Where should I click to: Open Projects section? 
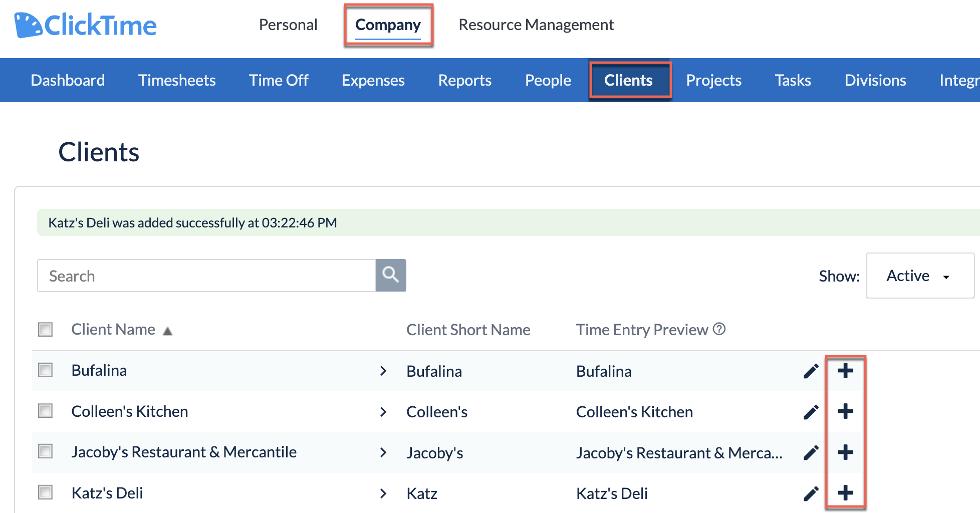point(713,80)
